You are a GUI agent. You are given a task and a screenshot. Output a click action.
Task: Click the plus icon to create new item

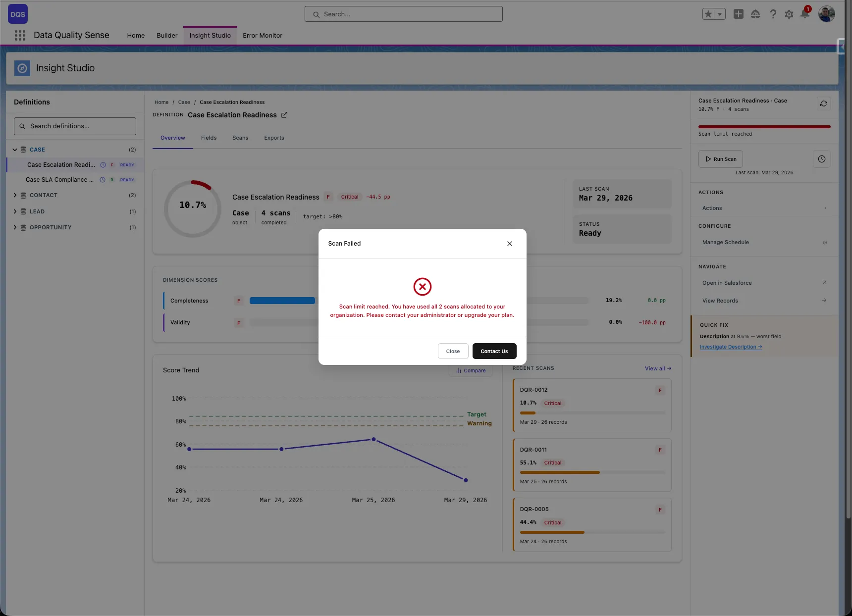click(x=739, y=14)
